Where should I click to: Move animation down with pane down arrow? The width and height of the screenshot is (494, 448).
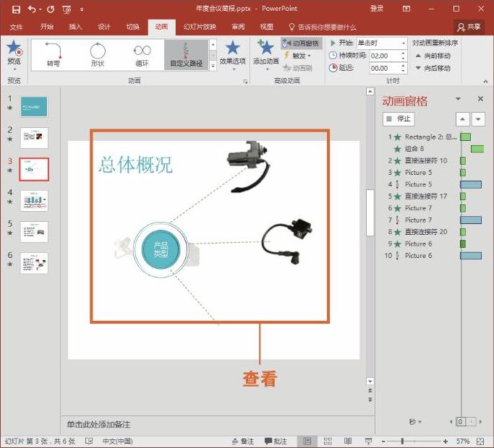pyautogui.click(x=478, y=119)
